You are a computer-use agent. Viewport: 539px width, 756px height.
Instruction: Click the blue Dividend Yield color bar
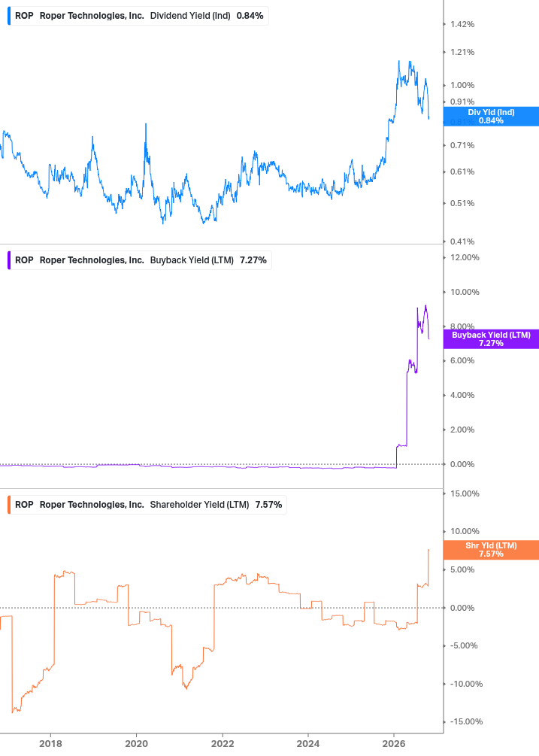coord(9,16)
